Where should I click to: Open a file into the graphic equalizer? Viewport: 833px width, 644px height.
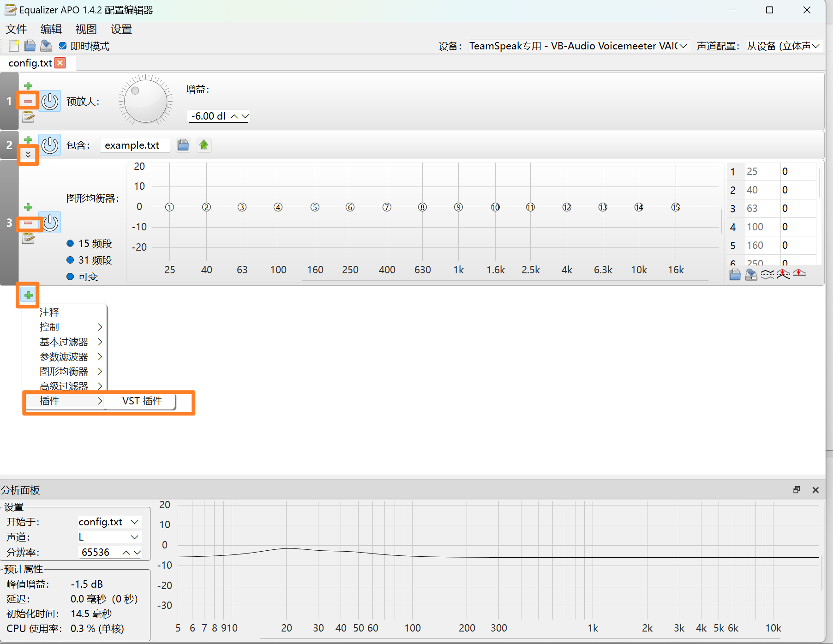point(735,274)
